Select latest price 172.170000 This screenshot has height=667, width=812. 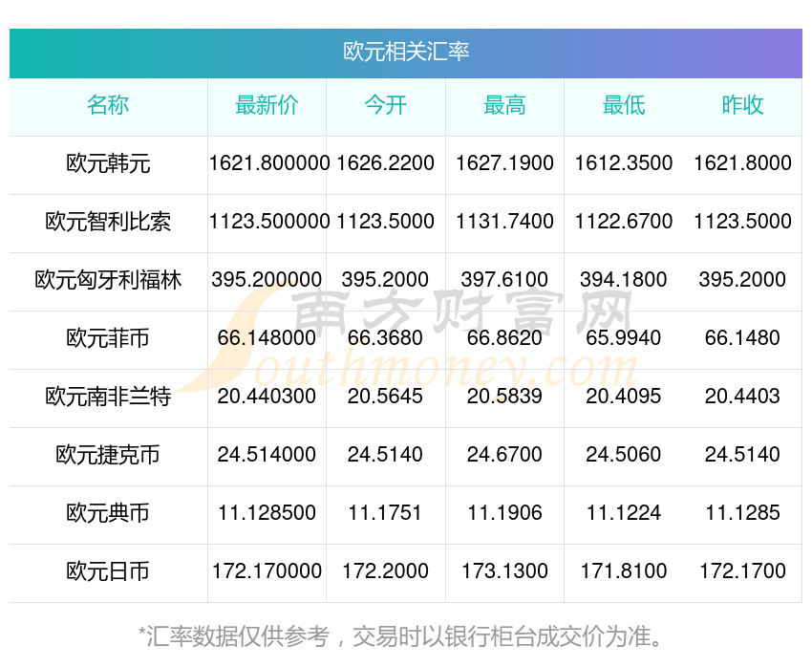(267, 571)
